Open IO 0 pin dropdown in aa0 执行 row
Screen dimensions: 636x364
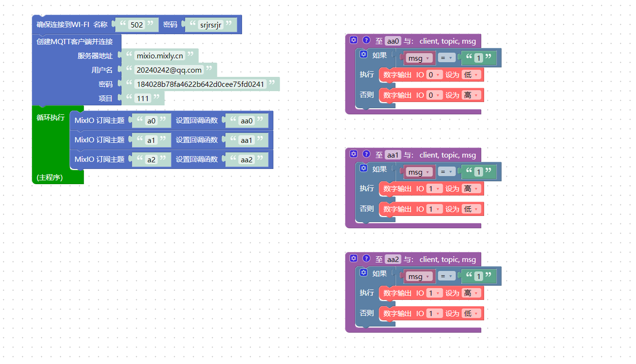point(434,75)
